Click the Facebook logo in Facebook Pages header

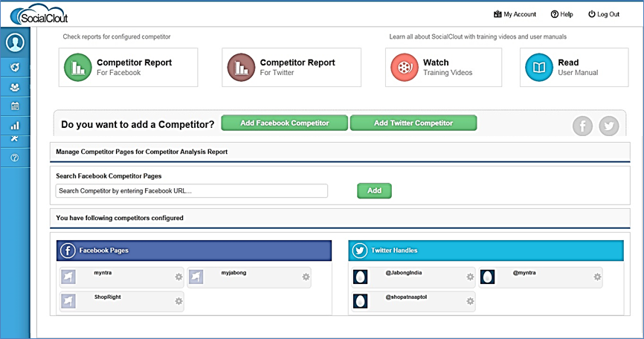68,251
